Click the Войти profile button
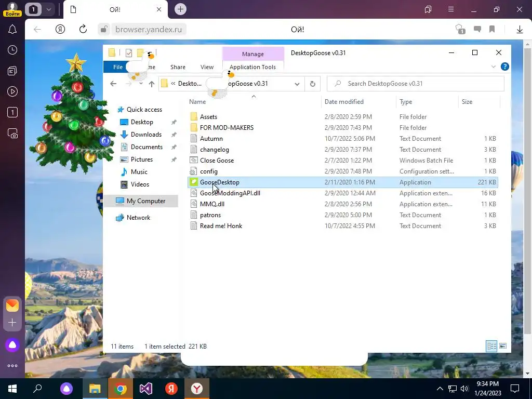This screenshot has height=399, width=532. point(12,9)
